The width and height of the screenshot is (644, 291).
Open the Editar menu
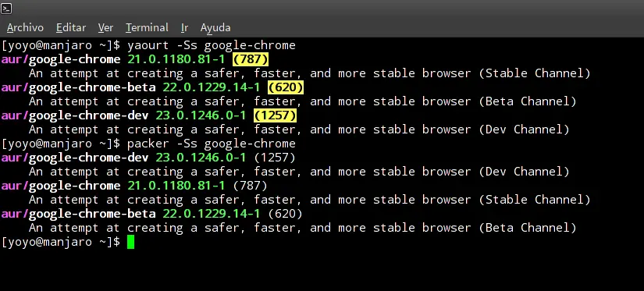(x=71, y=27)
